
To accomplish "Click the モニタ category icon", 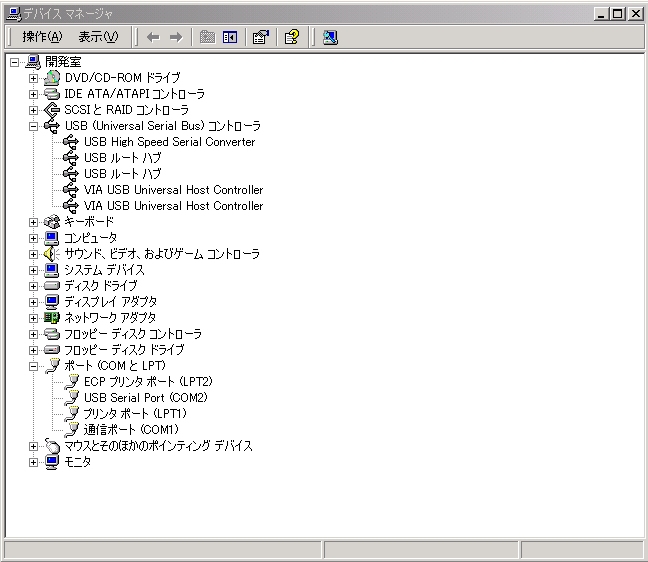I will (52, 462).
